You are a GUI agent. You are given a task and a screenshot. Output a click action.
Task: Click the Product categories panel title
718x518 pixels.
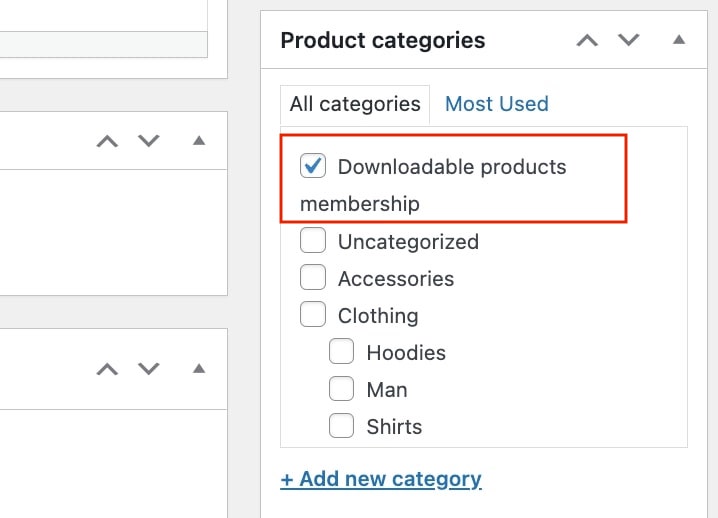click(383, 40)
